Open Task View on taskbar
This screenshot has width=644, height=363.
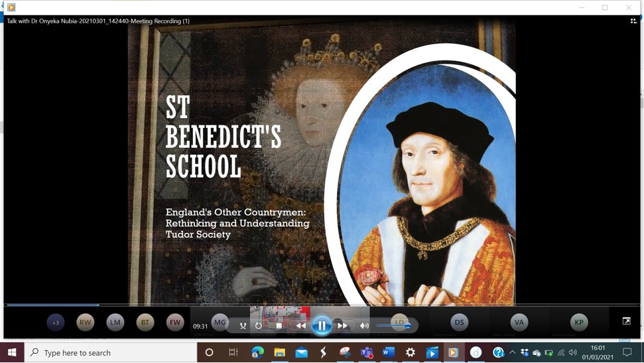pos(233,353)
